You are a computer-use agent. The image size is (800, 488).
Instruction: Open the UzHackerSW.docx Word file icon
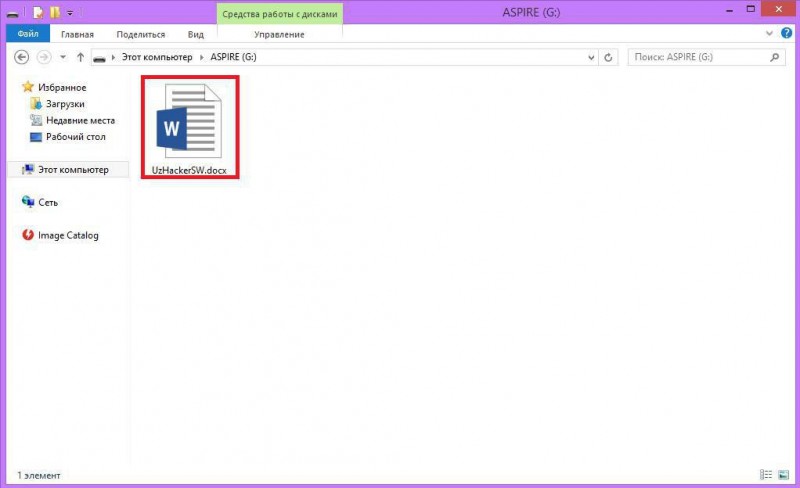coord(189,121)
